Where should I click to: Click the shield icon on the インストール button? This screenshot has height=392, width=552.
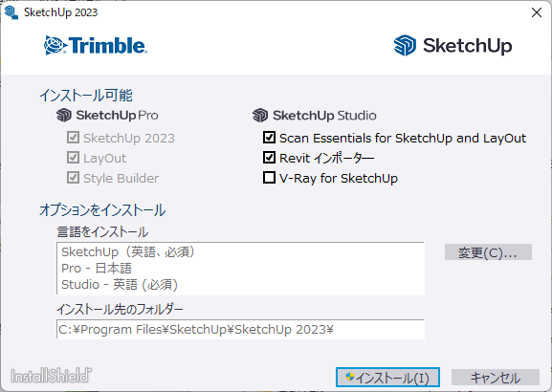(349, 377)
